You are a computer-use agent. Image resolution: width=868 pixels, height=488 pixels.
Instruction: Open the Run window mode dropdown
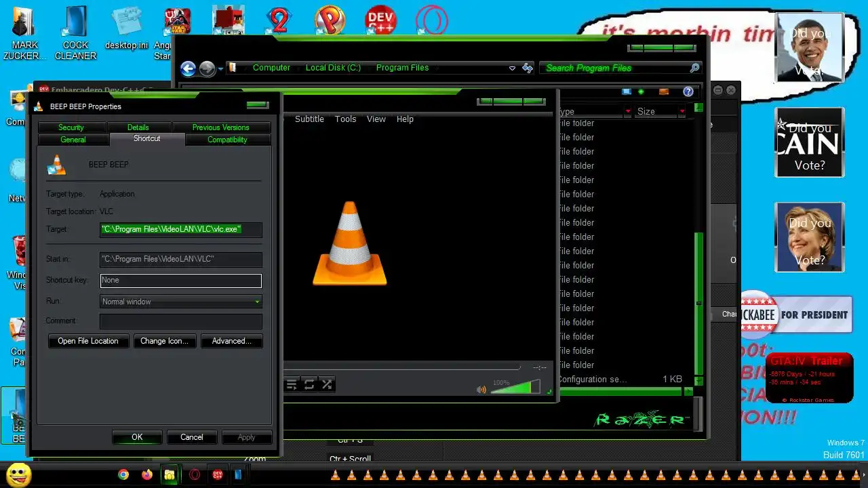pyautogui.click(x=180, y=302)
